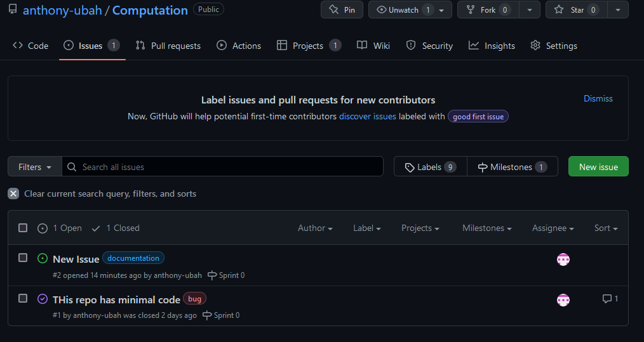Click the green New issue button
Screen dimensions: 644x342
(x=598, y=167)
